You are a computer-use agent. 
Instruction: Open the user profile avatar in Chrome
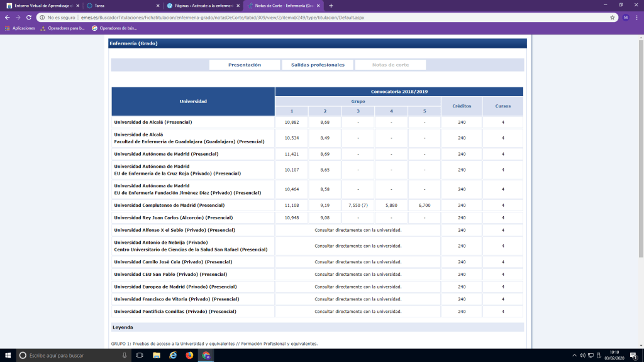pos(626,18)
